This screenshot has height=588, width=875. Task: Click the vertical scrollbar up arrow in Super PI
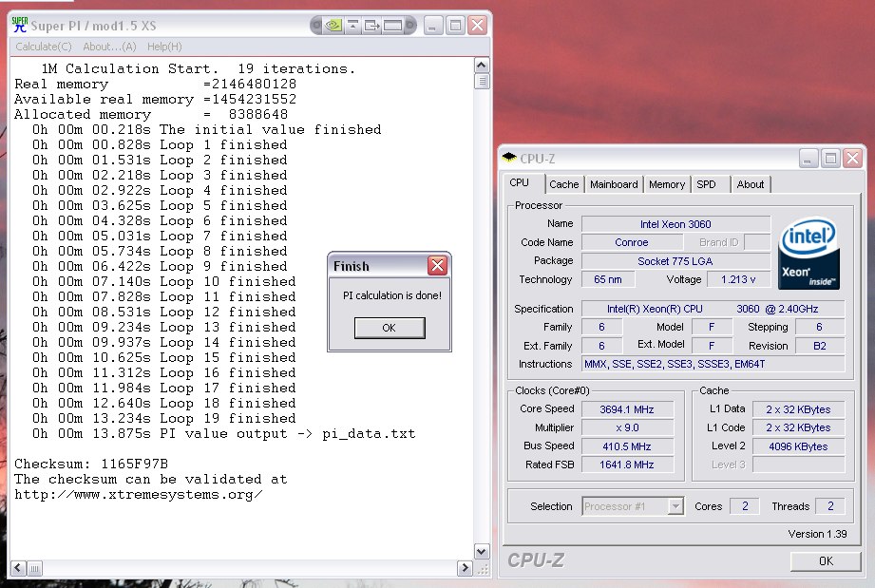[x=482, y=66]
